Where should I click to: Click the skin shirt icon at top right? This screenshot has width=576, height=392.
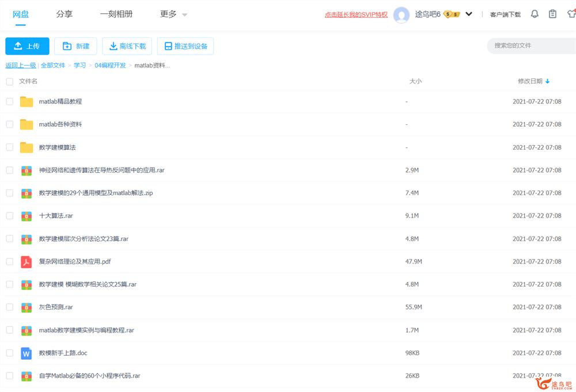pyautogui.click(x=571, y=14)
